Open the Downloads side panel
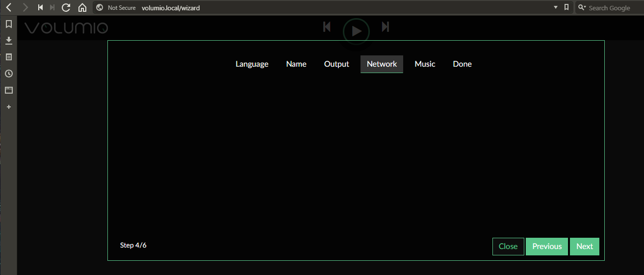The width and height of the screenshot is (644, 275). 8,41
